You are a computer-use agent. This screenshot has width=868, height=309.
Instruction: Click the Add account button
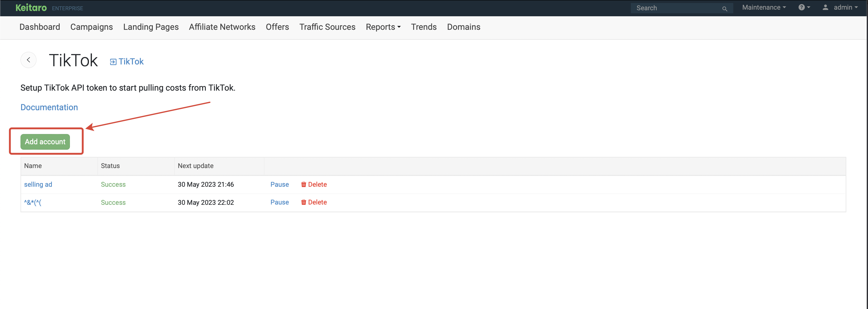[45, 142]
